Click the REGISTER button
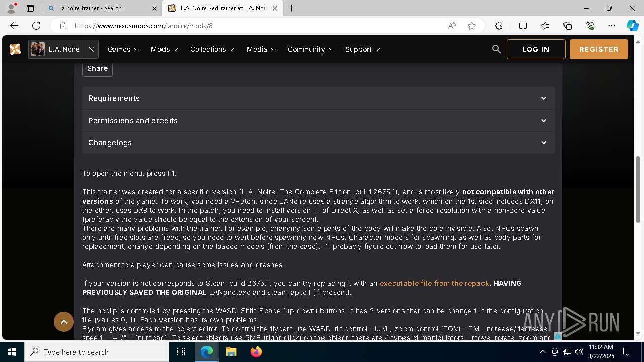The height and width of the screenshot is (362, 644). [x=599, y=49]
